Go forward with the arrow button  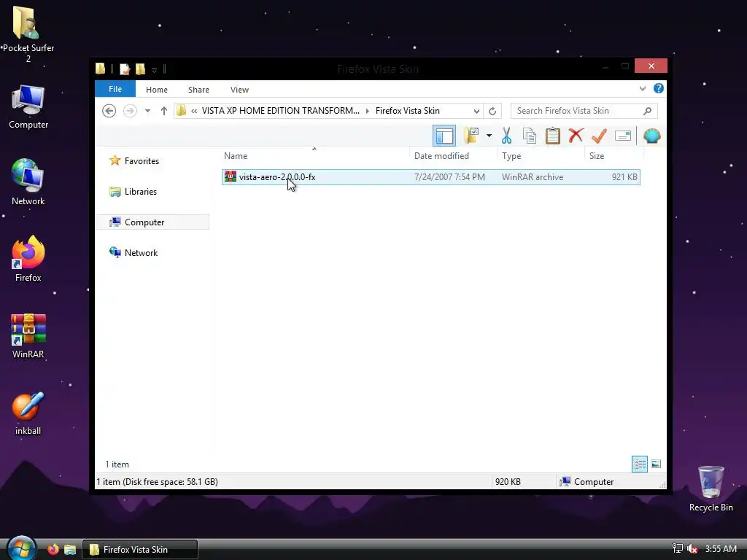pos(130,111)
